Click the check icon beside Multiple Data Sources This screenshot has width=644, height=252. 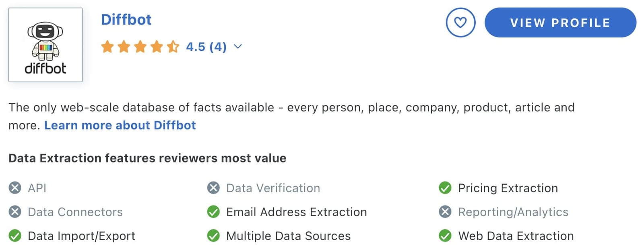coord(213,235)
